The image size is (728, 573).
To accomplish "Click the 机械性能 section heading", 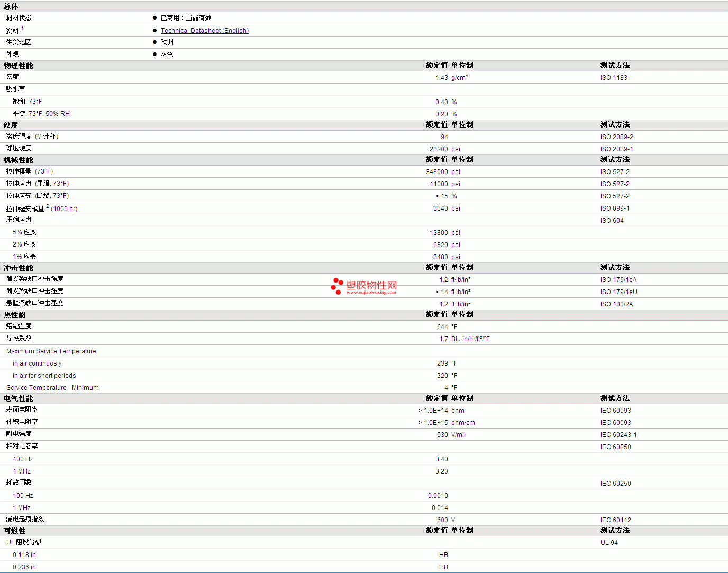I will click(x=19, y=160).
